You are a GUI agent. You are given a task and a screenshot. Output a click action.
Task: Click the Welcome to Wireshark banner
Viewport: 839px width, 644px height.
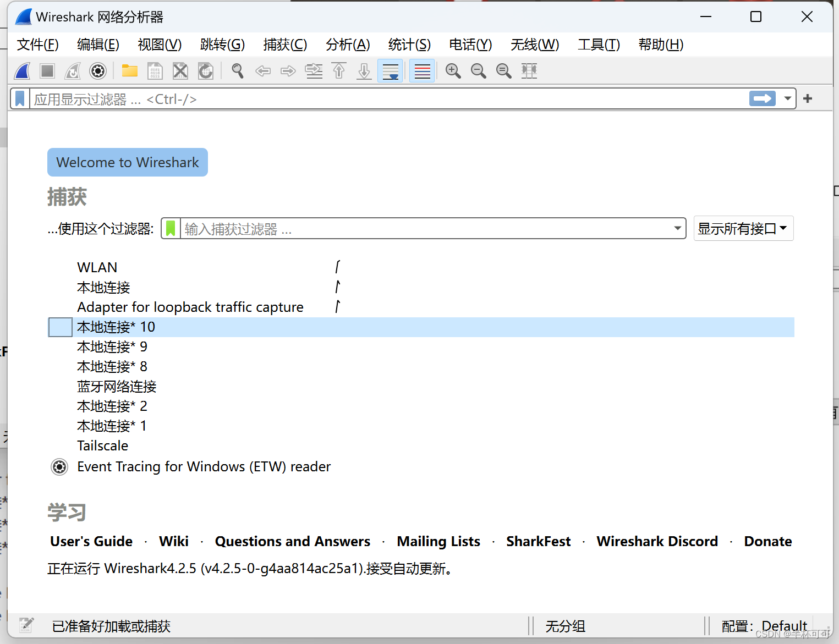point(128,162)
